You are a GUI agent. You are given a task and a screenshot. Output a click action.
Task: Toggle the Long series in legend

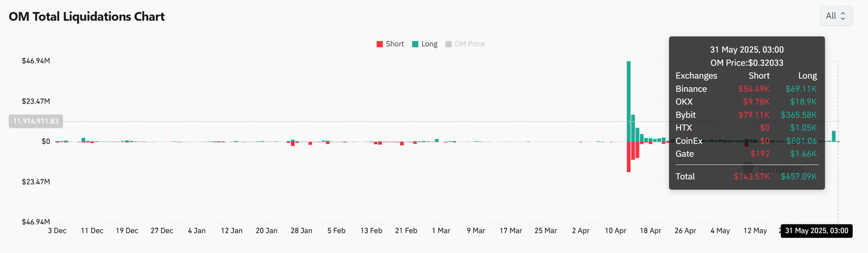[425, 44]
